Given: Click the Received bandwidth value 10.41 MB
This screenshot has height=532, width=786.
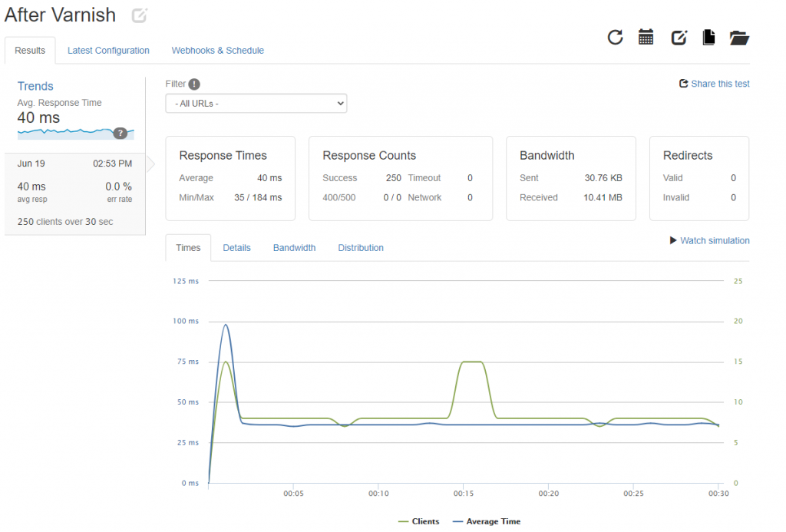Looking at the screenshot, I should (x=603, y=197).
